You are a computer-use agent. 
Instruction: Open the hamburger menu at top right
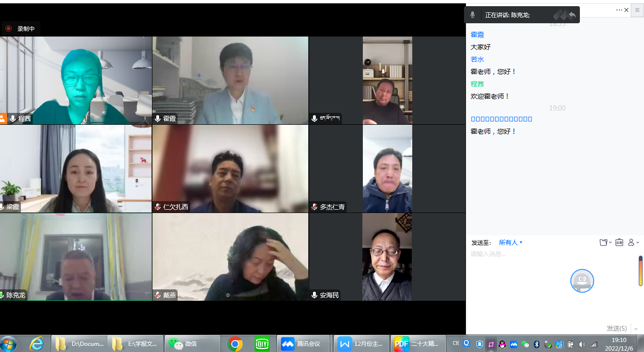point(637,10)
